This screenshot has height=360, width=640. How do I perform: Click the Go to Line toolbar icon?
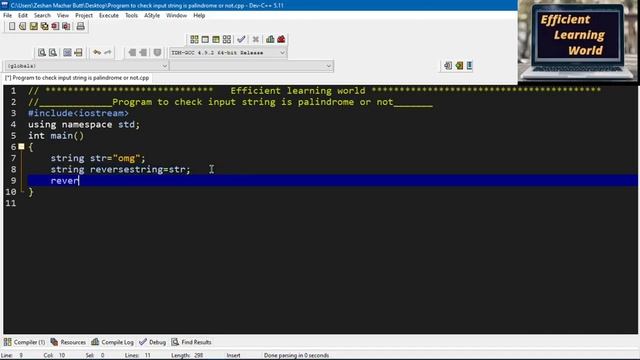[x=78, y=52]
